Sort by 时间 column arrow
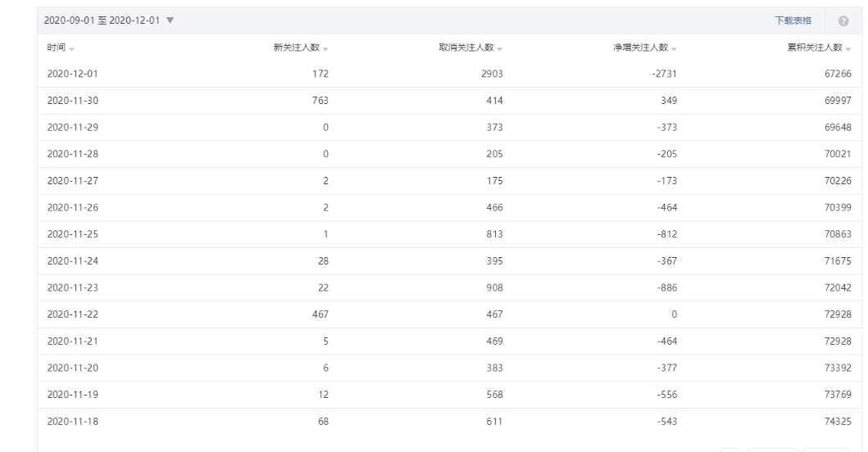The width and height of the screenshot is (868, 452). pyautogui.click(x=71, y=49)
